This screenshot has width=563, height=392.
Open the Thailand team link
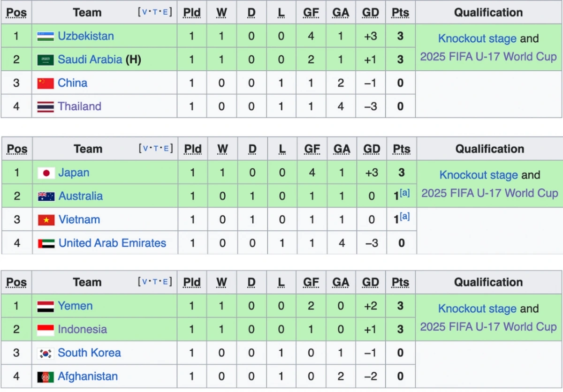pos(79,106)
